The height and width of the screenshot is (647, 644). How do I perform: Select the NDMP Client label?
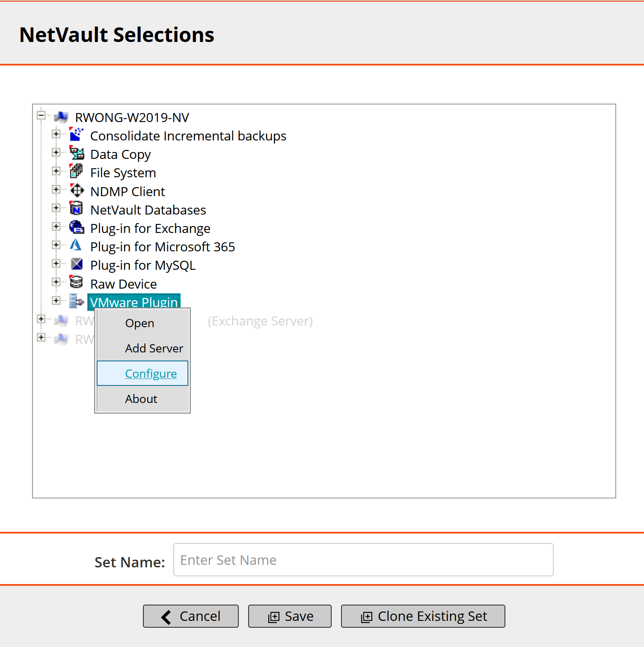pos(128,191)
